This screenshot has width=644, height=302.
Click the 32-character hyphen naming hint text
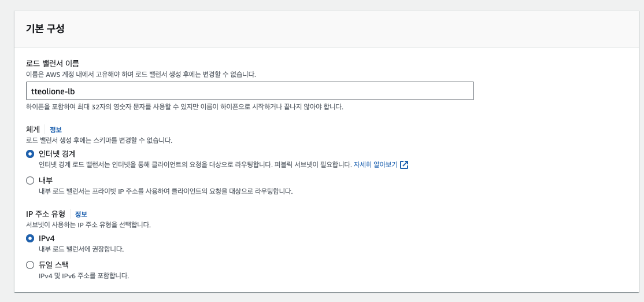click(x=184, y=107)
